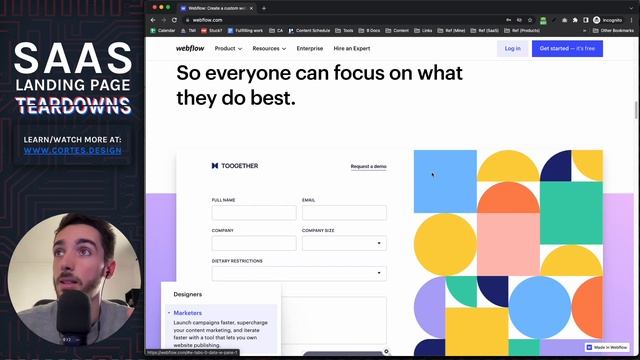Click the Request a demo link
This screenshot has height=360, width=640.
click(368, 167)
